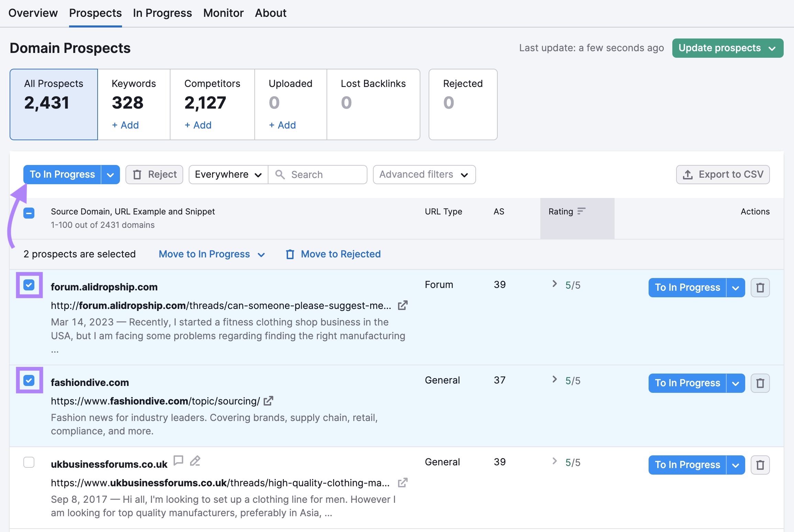The height and width of the screenshot is (532, 794).
Task: Move fashiondive.com To In Progress
Action: click(x=687, y=383)
